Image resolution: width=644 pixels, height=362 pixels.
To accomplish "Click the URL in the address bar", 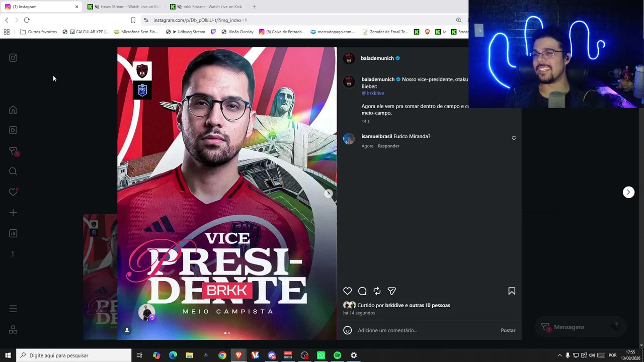I will coord(200,20).
